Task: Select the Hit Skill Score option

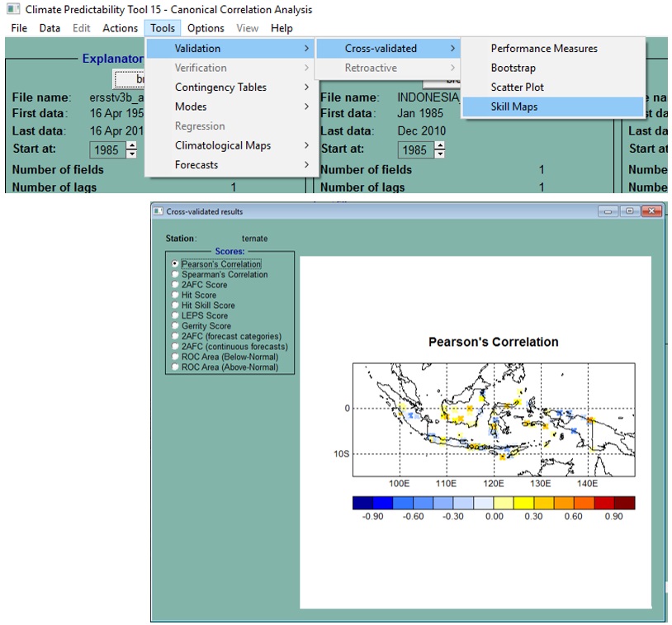Action: point(175,305)
